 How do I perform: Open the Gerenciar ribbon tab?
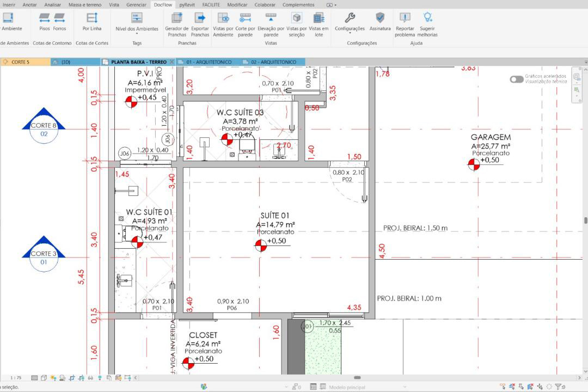click(x=136, y=5)
